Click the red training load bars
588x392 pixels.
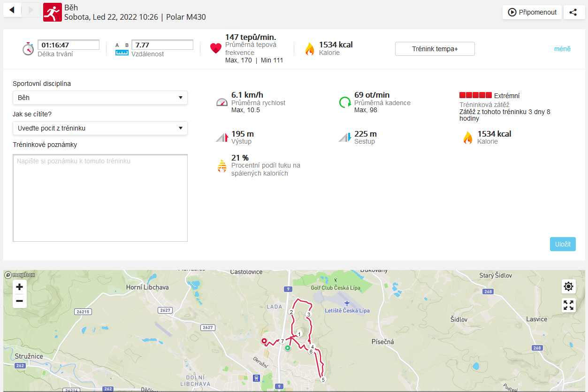pos(475,95)
